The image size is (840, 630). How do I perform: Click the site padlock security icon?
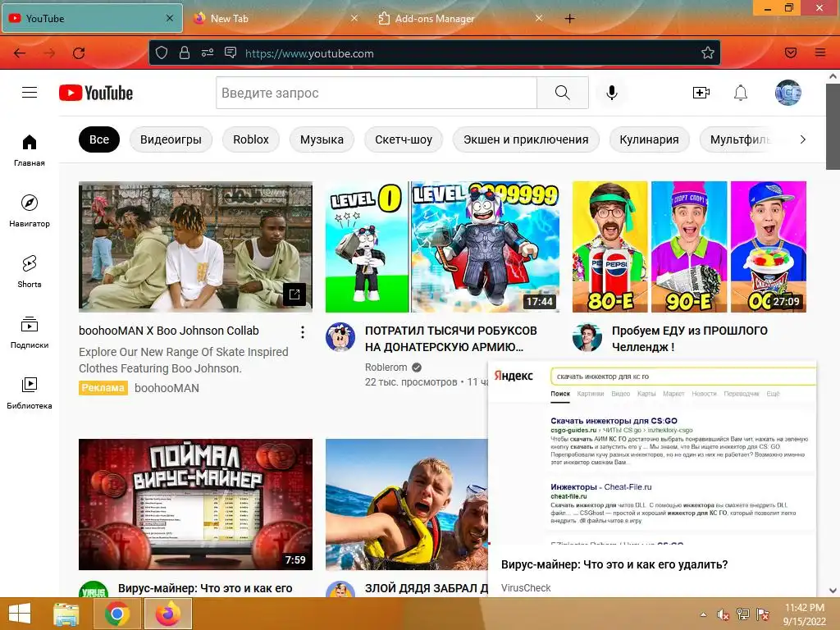point(185,52)
